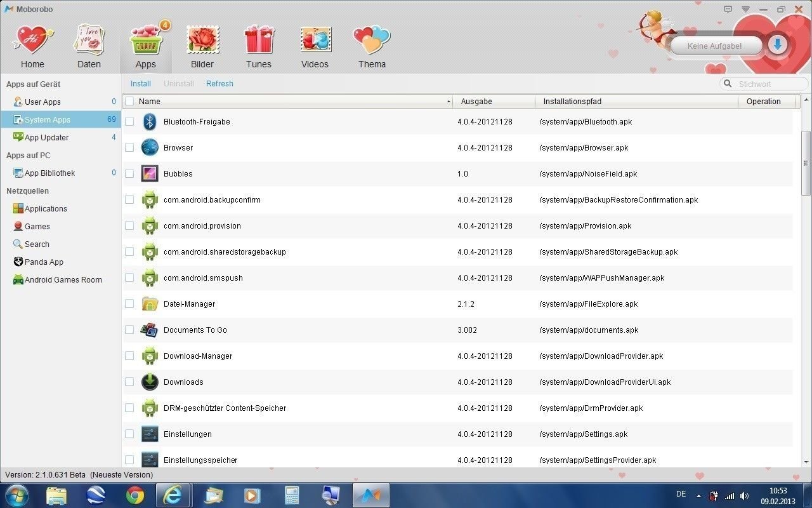The width and height of the screenshot is (812, 508).
Task: Click the Windows Start button
Action: 16,495
